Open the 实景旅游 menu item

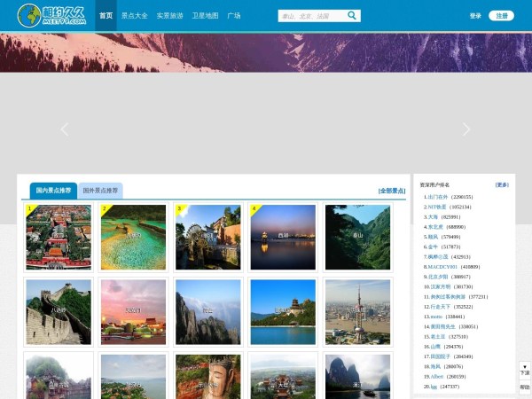coord(169,16)
